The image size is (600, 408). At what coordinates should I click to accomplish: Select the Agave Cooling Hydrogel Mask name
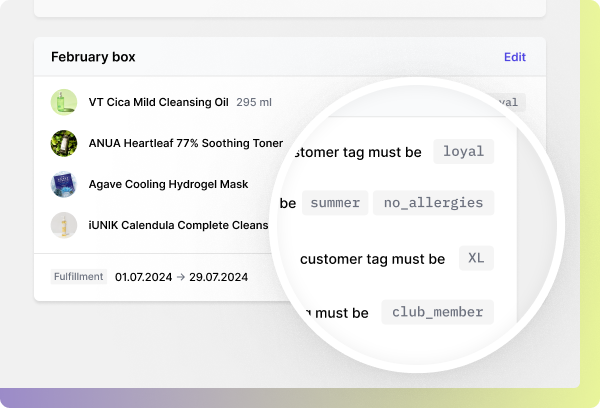[168, 184]
